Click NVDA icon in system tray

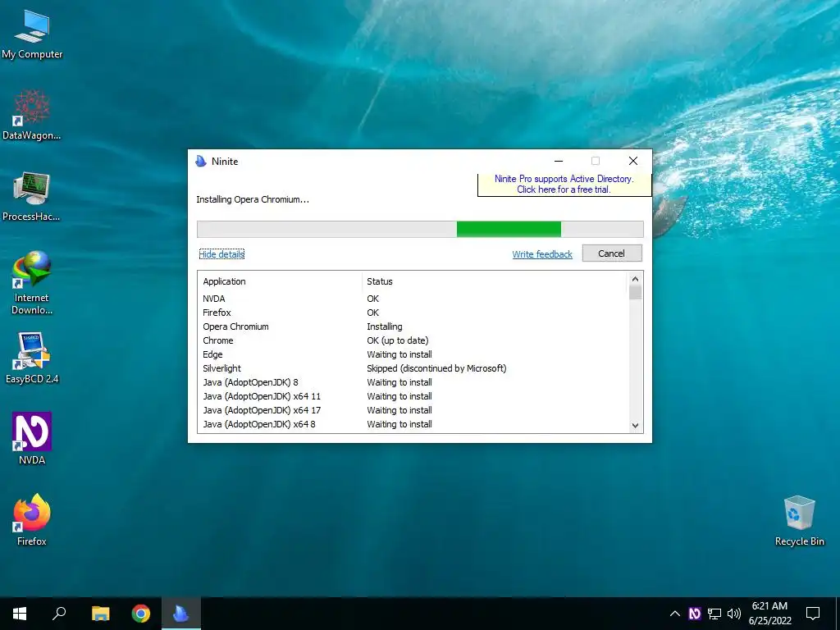694,614
